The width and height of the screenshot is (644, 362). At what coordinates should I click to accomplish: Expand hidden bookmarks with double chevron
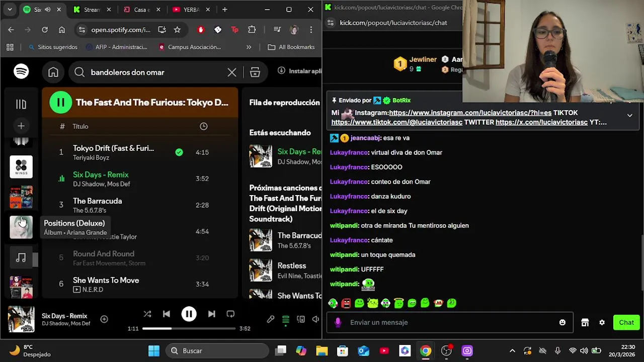click(x=249, y=47)
